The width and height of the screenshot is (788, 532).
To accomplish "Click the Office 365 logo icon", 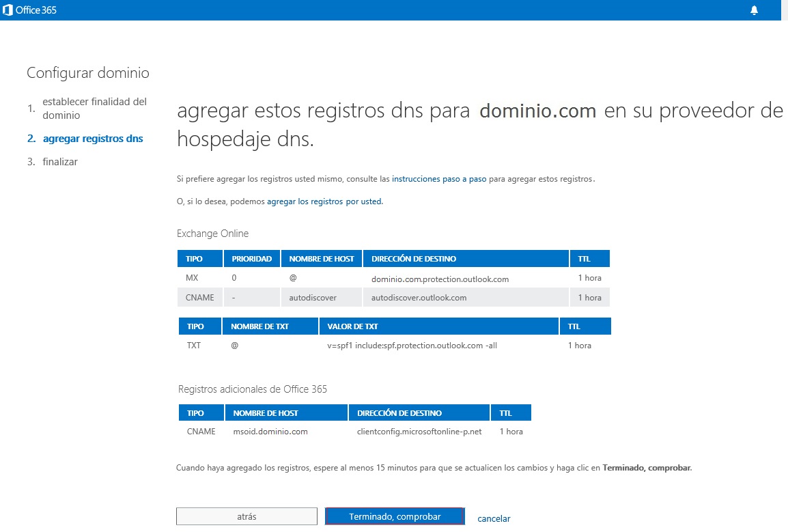I will click(8, 10).
